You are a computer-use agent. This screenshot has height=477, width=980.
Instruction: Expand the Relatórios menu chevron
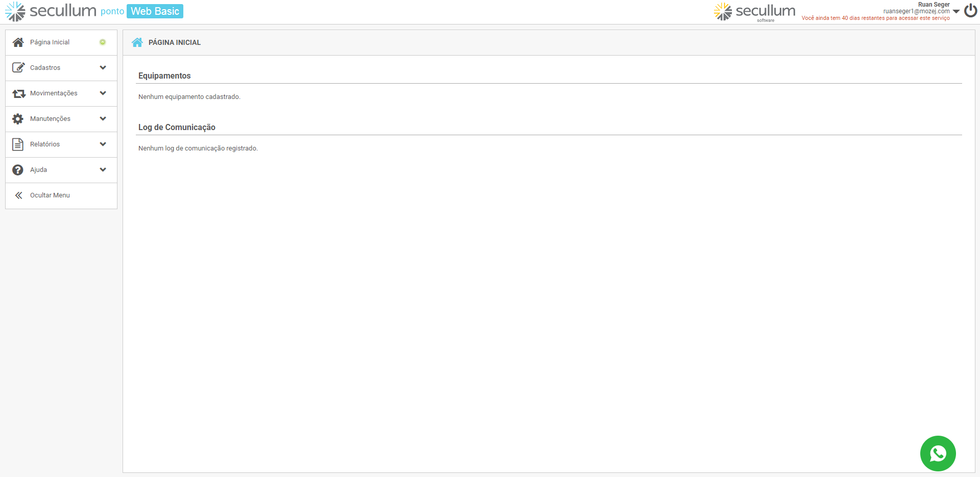103,144
